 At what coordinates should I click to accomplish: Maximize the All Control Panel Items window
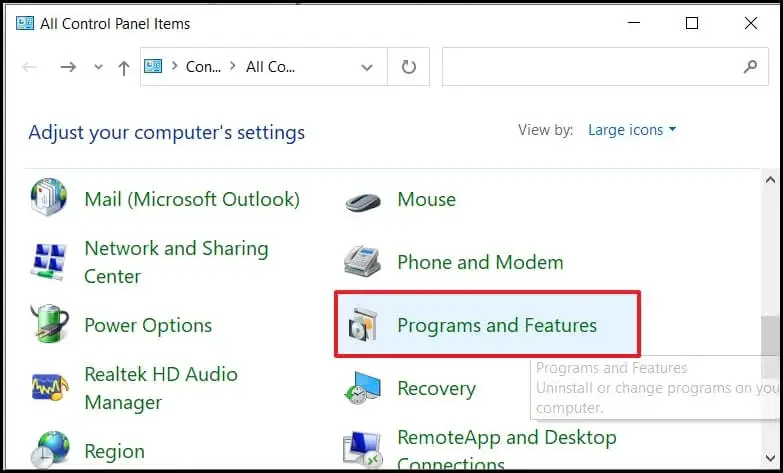tap(692, 23)
